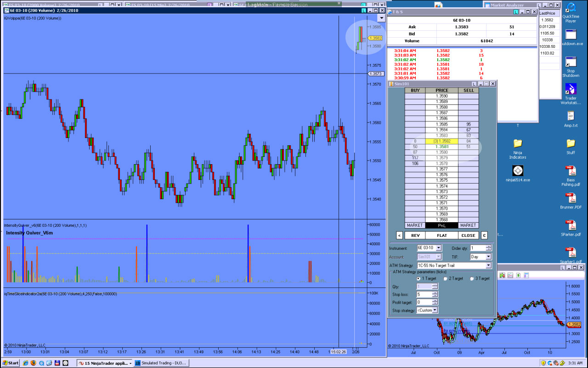Select the 2 Target radio button
The width and height of the screenshot is (588, 368).
click(445, 278)
